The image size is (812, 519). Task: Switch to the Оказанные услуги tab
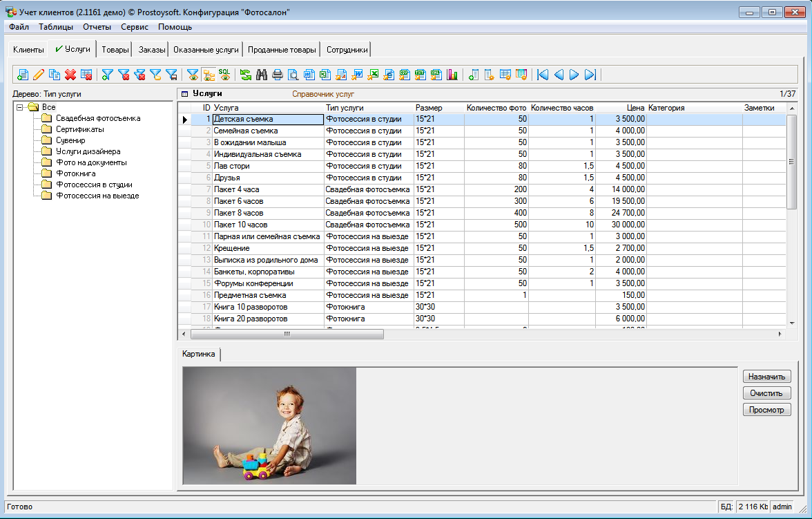point(206,50)
